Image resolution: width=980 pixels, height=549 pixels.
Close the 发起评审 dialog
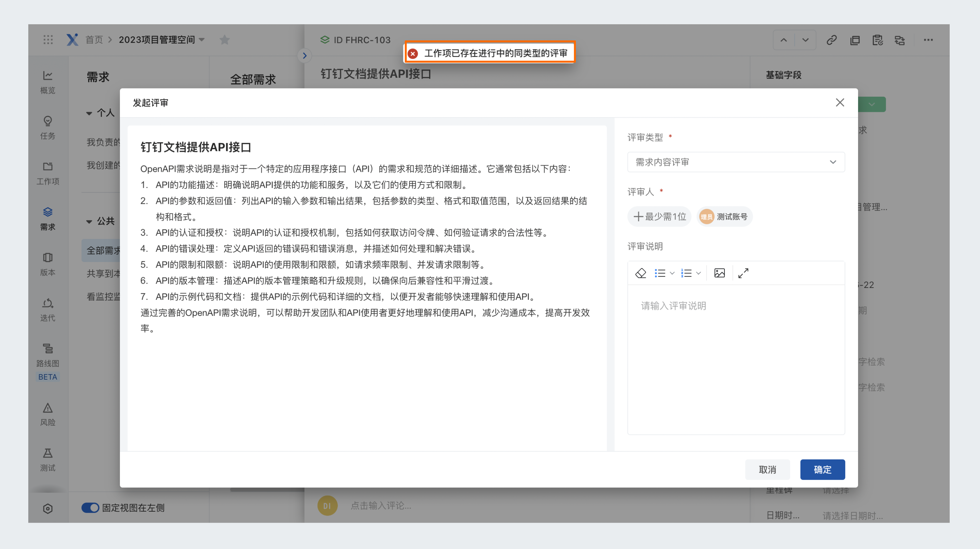840,102
